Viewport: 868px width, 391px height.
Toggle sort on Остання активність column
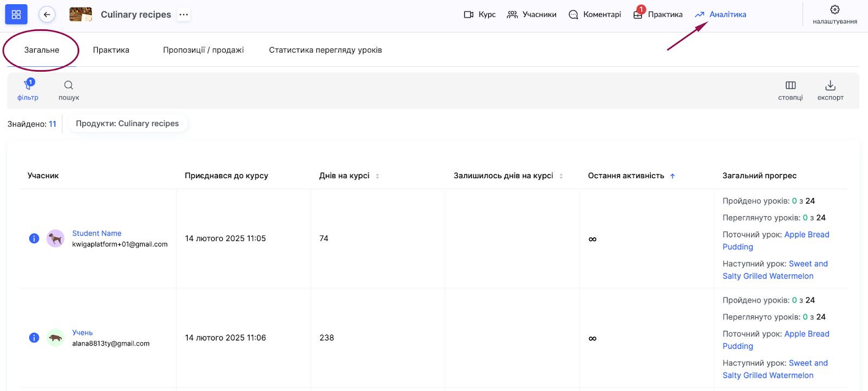tap(672, 176)
